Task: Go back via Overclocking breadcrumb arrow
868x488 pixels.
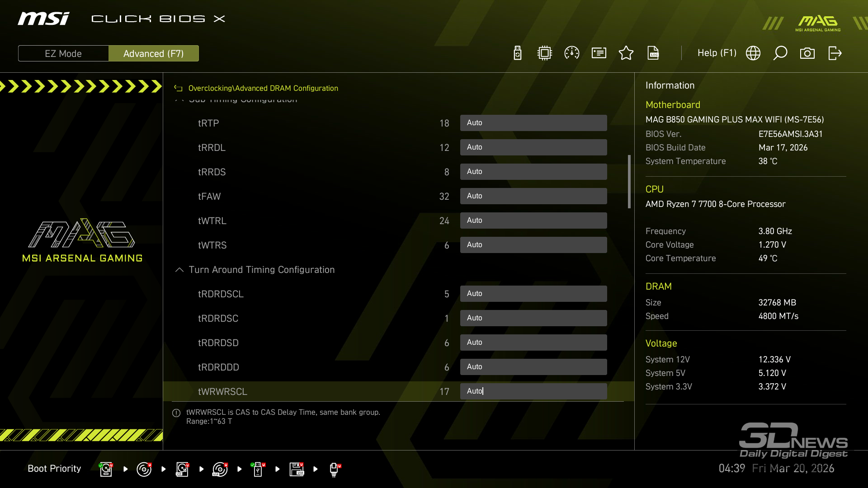Action: (179, 89)
